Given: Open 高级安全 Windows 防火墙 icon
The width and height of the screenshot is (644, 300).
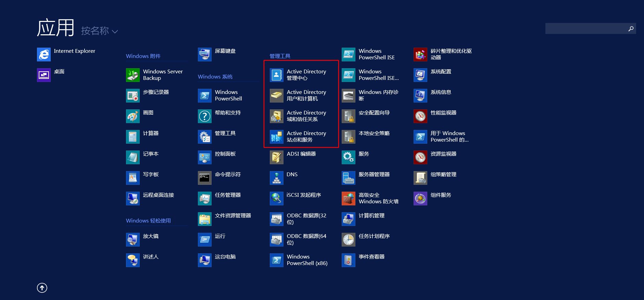Looking at the screenshot, I should (x=349, y=199).
